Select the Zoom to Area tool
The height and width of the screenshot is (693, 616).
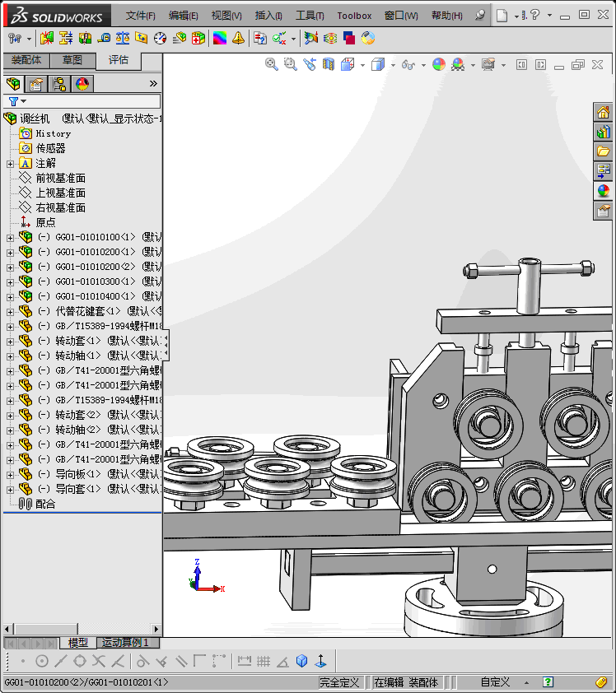290,64
